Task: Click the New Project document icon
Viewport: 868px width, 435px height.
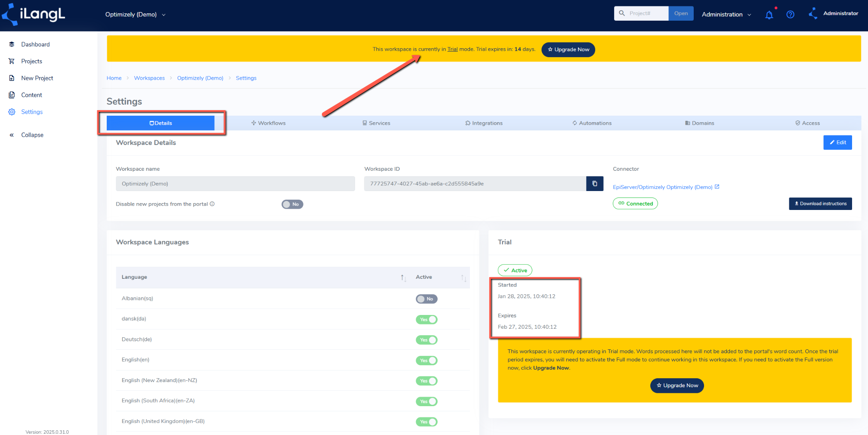Action: coord(12,78)
